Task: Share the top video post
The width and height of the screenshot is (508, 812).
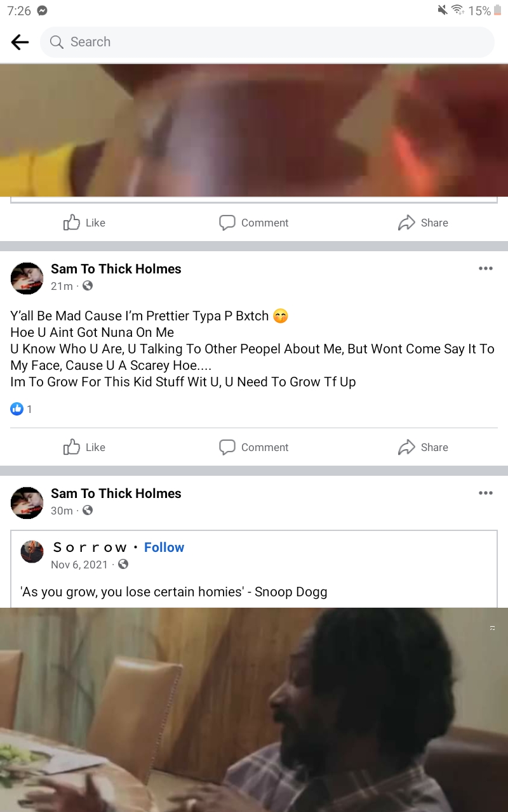Action: point(423,223)
